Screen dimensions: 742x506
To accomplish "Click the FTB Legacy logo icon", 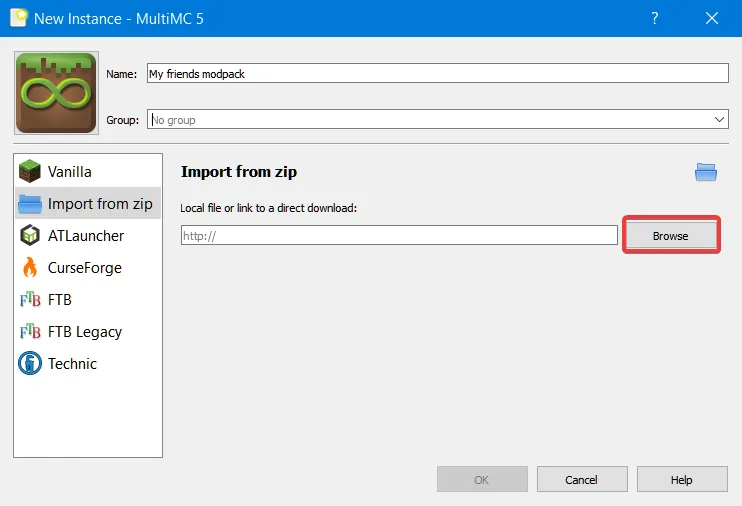I will [x=30, y=331].
